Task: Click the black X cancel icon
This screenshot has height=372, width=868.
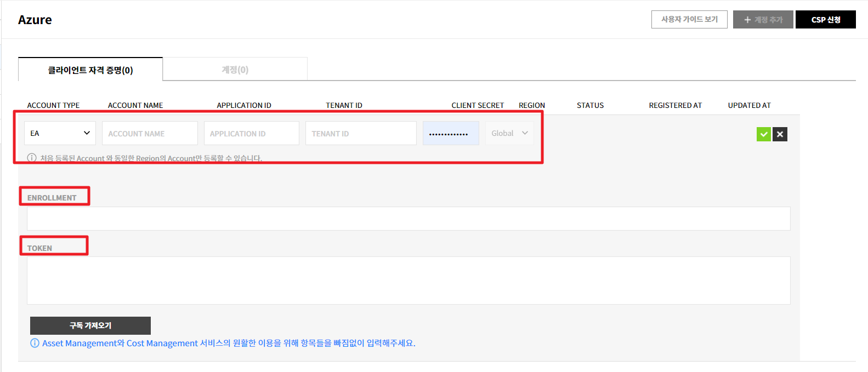Action: point(780,134)
